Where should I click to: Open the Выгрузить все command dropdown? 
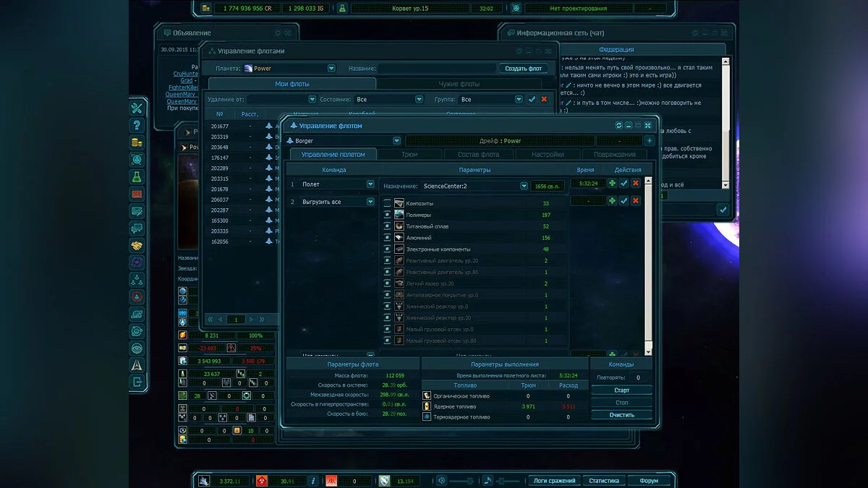pyautogui.click(x=370, y=202)
